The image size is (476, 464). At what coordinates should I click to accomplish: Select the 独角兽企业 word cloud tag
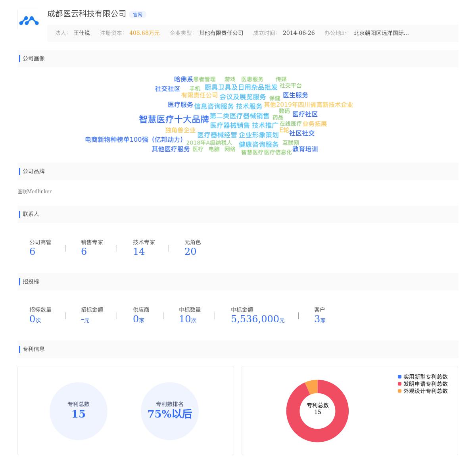(180, 130)
